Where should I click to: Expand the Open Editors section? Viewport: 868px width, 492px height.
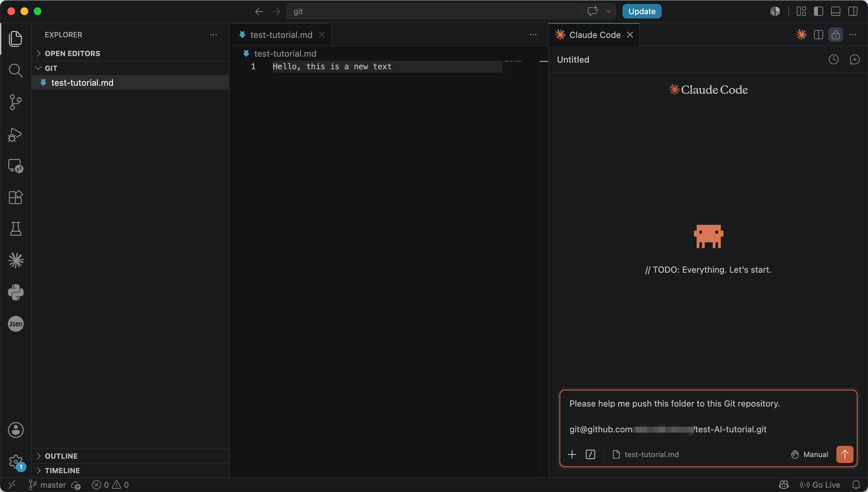(x=130, y=53)
